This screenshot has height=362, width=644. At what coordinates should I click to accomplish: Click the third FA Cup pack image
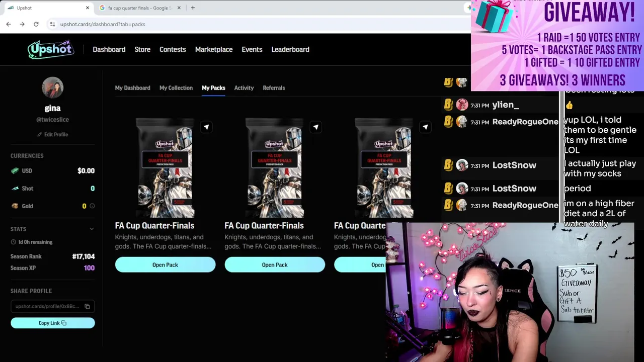point(384,168)
